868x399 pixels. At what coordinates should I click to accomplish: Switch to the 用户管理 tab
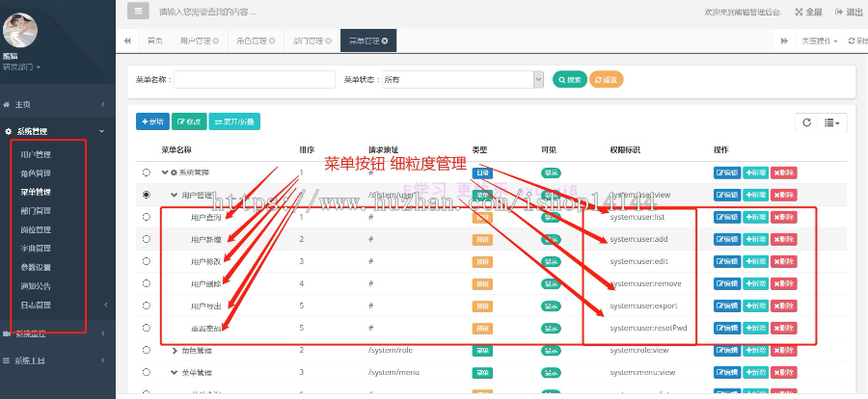click(196, 40)
